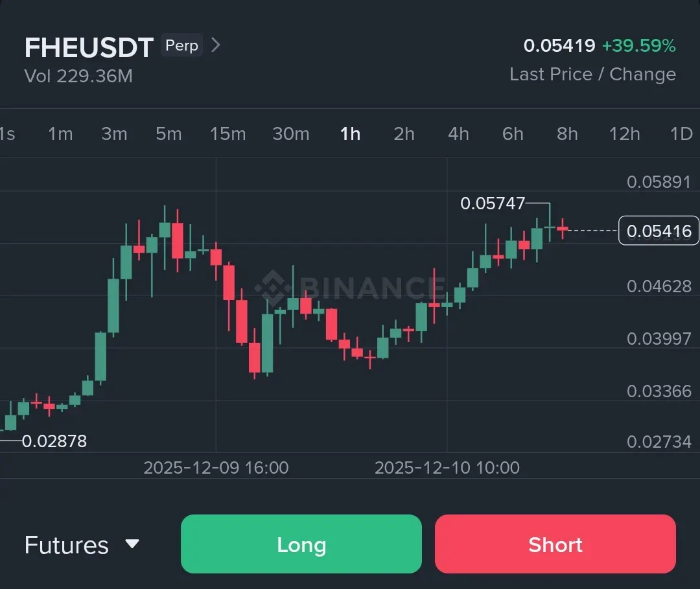
Task: Select the 3m timeframe tab
Action: tap(114, 134)
